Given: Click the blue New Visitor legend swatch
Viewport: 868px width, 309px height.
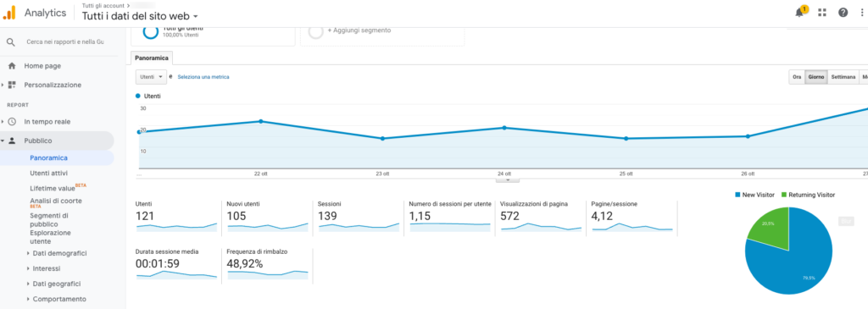Looking at the screenshot, I should [737, 195].
